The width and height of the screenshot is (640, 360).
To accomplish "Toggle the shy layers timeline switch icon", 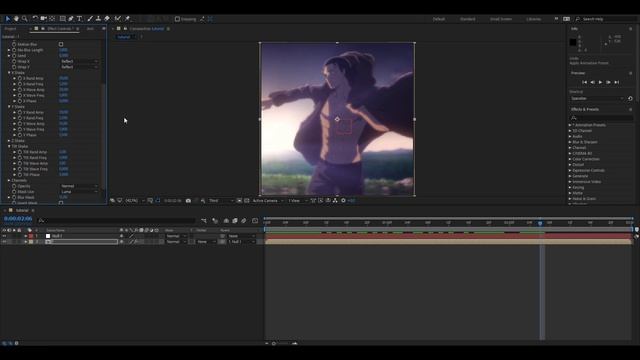I will pyautogui.click(x=226, y=221).
